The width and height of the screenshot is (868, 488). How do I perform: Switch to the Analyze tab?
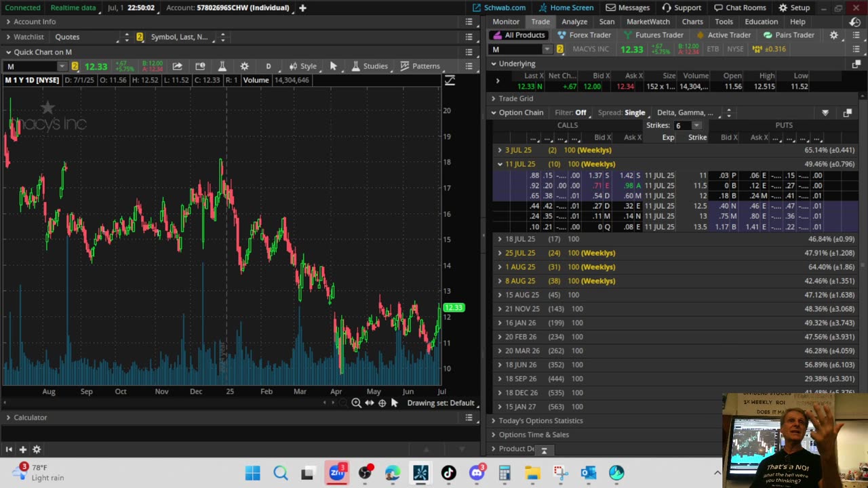coord(574,22)
